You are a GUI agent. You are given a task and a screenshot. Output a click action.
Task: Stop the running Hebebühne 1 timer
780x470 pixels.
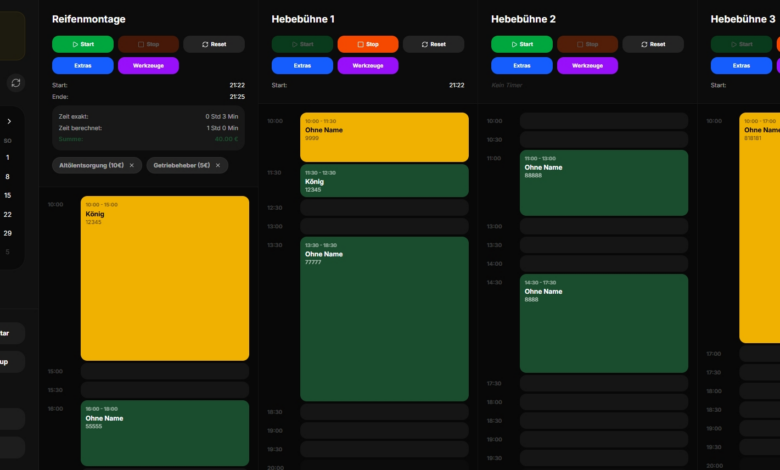(x=367, y=44)
